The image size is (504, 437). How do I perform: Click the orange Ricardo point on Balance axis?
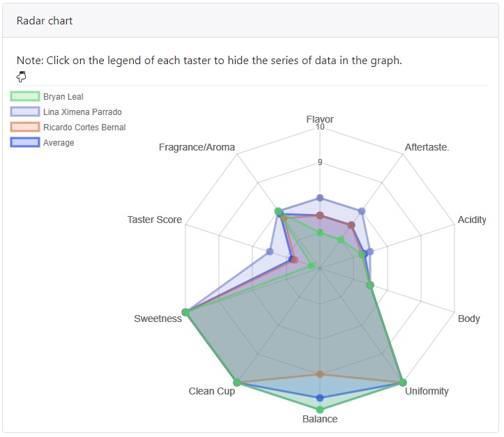[x=320, y=374]
